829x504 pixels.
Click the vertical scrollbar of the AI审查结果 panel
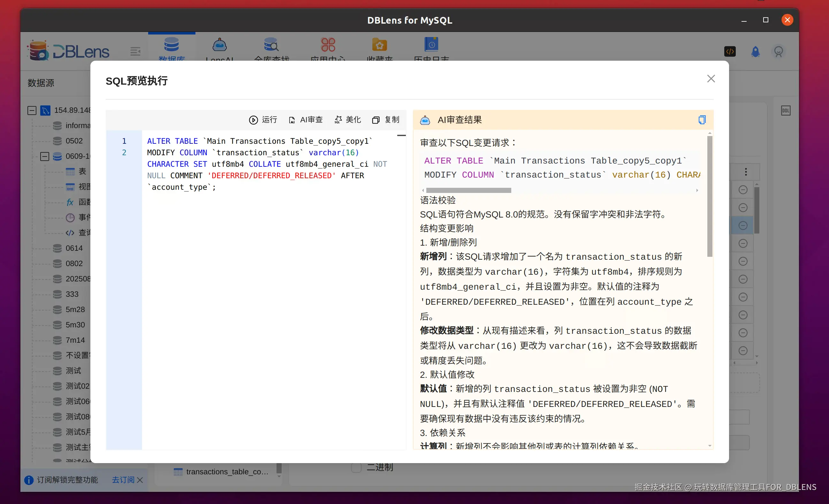tap(710, 196)
